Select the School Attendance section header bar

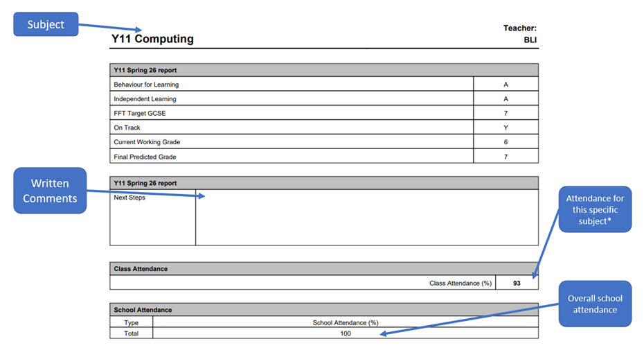[x=323, y=310]
